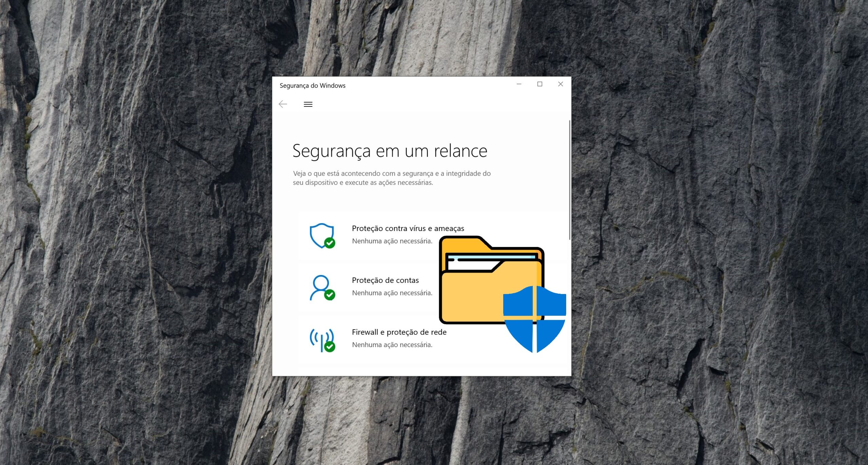Close the Segurança do Windows window

560,84
